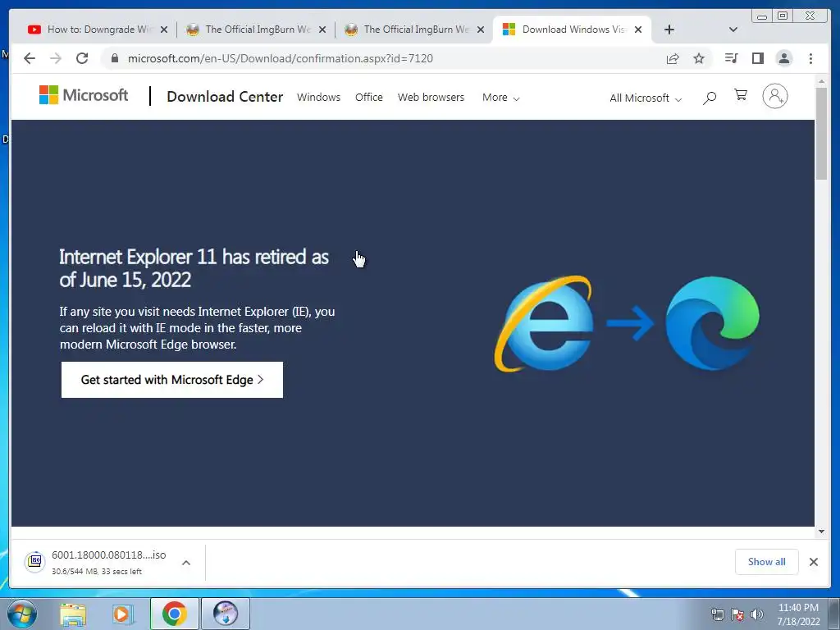The image size is (840, 630).
Task: Open the Chrome side panel
Action: point(757,58)
